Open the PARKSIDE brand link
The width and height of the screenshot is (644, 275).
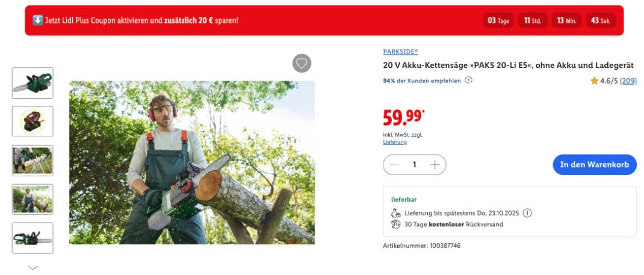pos(400,52)
